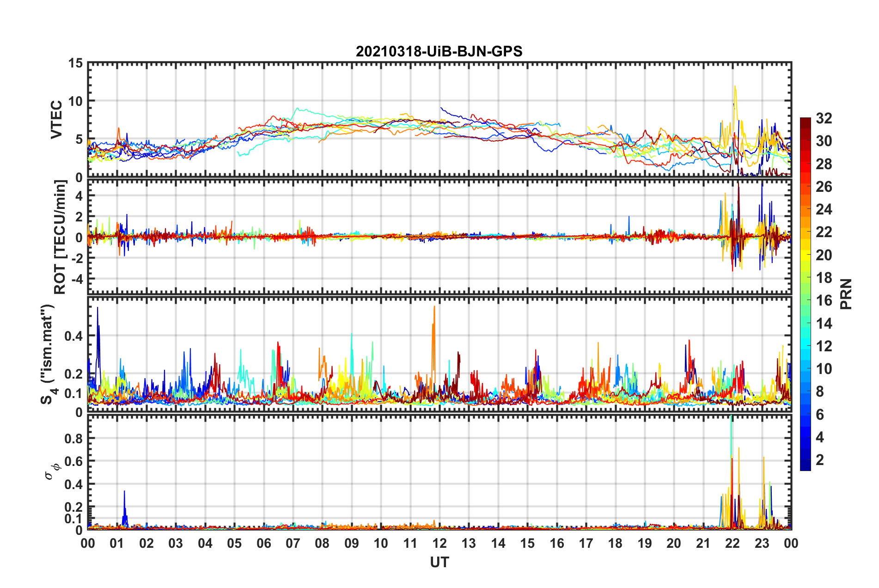Click the PRN colorbar color scale
This screenshot has width=879, height=588.
pos(805,294)
